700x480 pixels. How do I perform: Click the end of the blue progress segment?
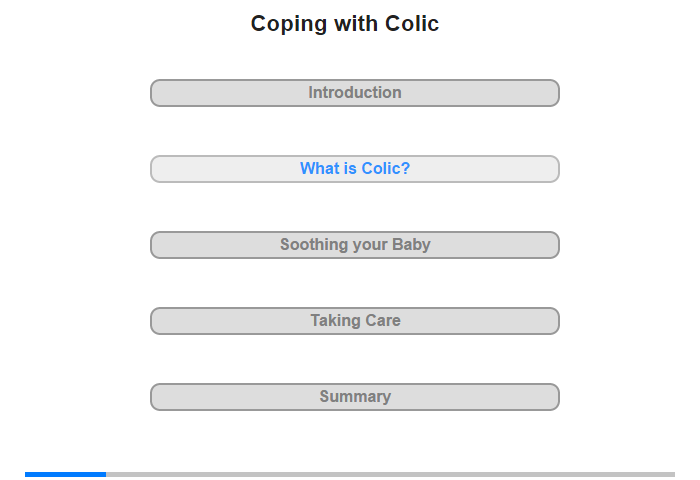[x=104, y=474]
